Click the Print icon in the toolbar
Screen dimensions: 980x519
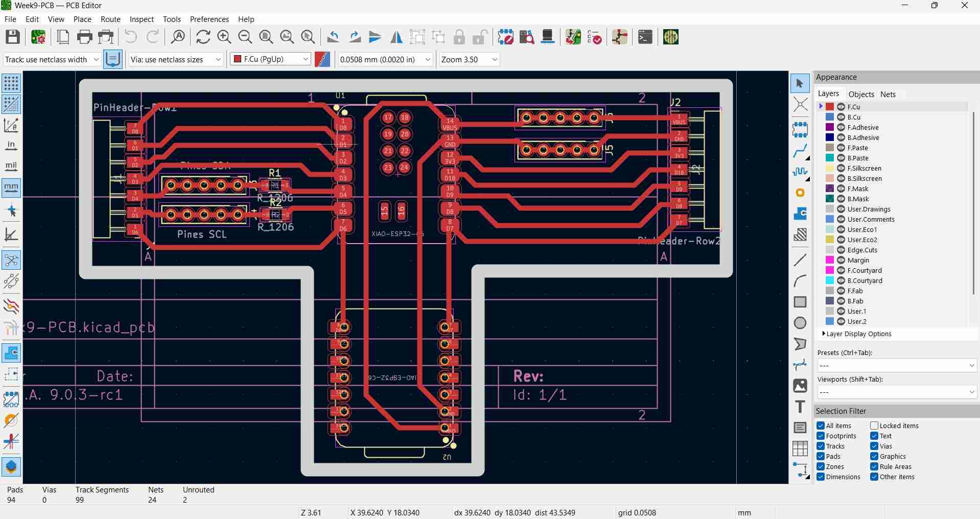tap(85, 37)
